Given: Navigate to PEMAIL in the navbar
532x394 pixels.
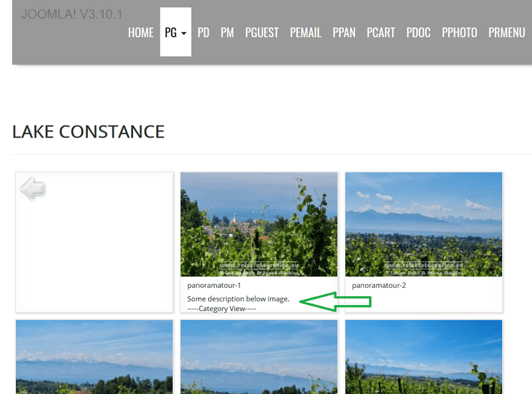Looking at the screenshot, I should [x=305, y=33].
